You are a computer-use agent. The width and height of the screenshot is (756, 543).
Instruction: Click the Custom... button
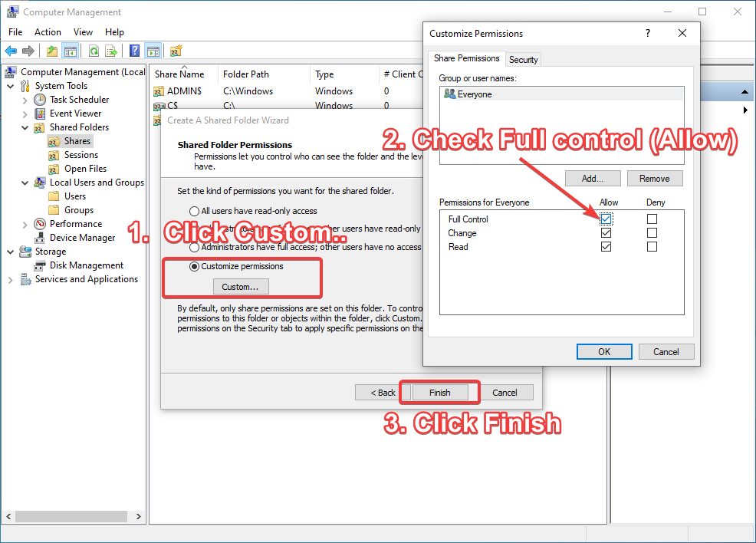pyautogui.click(x=240, y=287)
